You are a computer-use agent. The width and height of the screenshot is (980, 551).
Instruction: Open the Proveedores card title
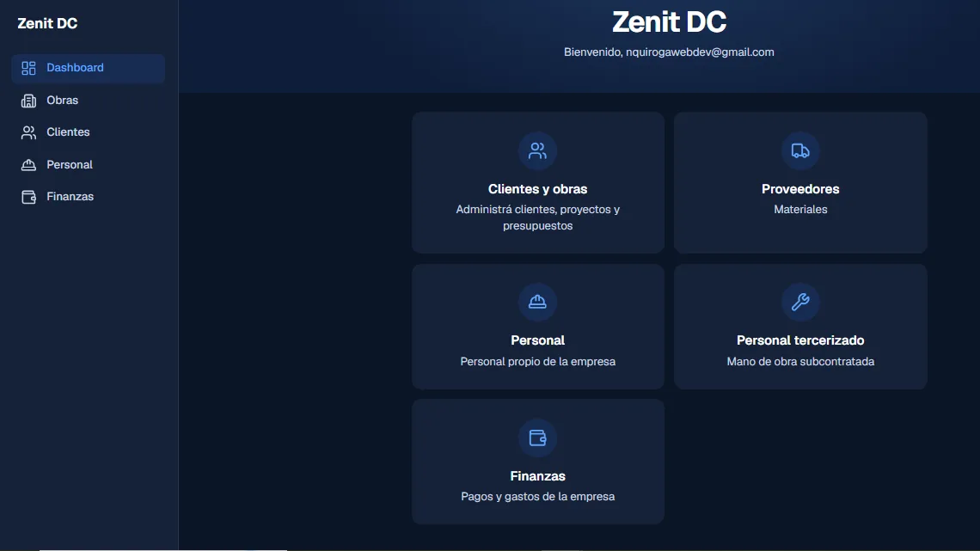point(800,189)
